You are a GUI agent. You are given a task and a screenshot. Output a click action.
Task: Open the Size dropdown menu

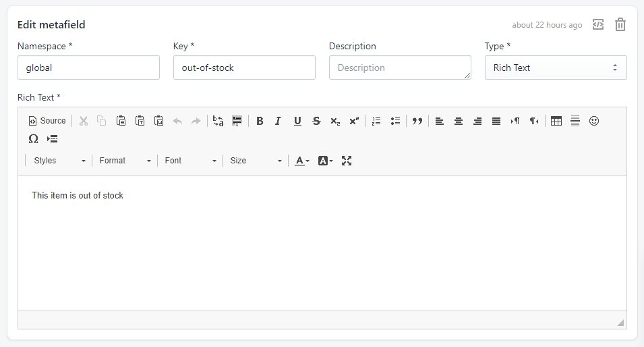[256, 161]
